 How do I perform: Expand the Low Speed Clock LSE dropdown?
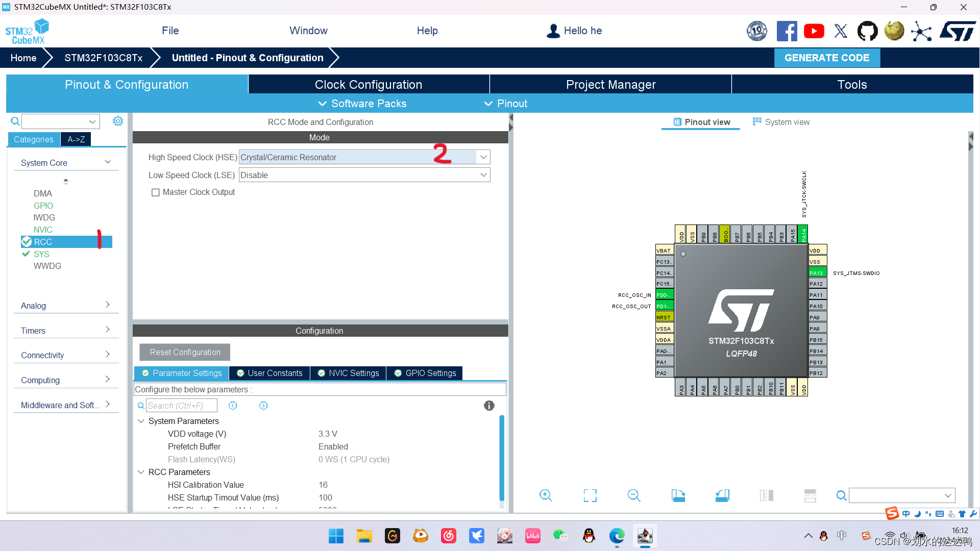click(484, 175)
